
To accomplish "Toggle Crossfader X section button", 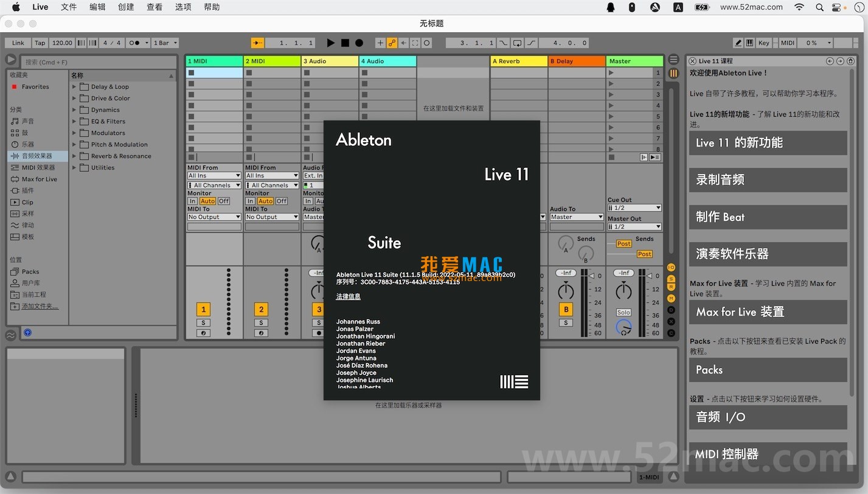I will click(672, 321).
